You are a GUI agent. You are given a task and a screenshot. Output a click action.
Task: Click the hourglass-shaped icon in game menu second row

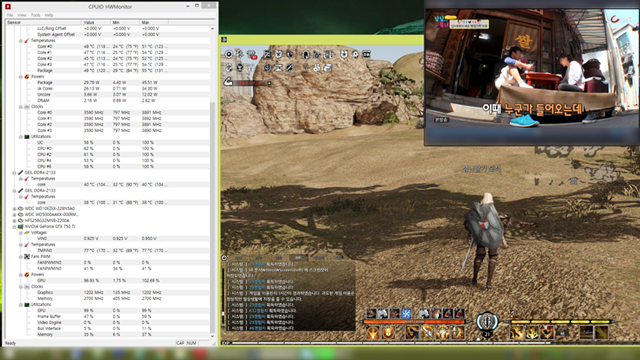tap(279, 68)
